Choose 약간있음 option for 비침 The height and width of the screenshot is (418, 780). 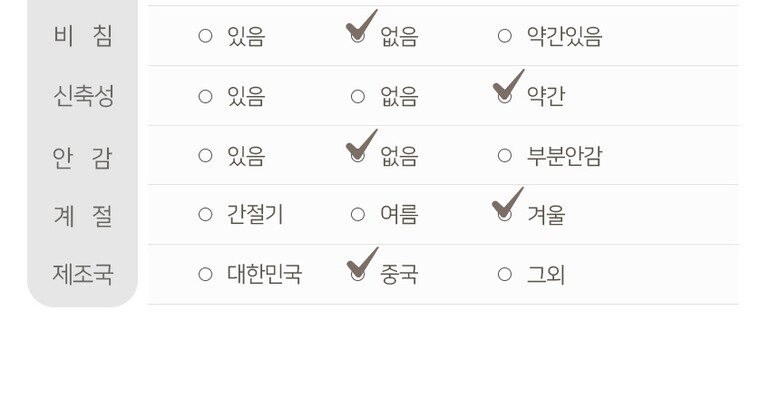pyautogui.click(x=505, y=37)
